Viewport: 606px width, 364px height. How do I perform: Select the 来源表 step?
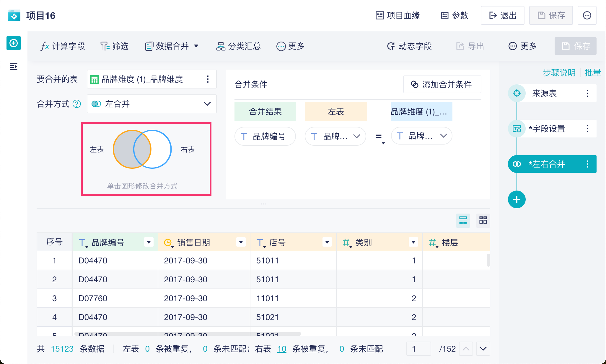coord(544,93)
